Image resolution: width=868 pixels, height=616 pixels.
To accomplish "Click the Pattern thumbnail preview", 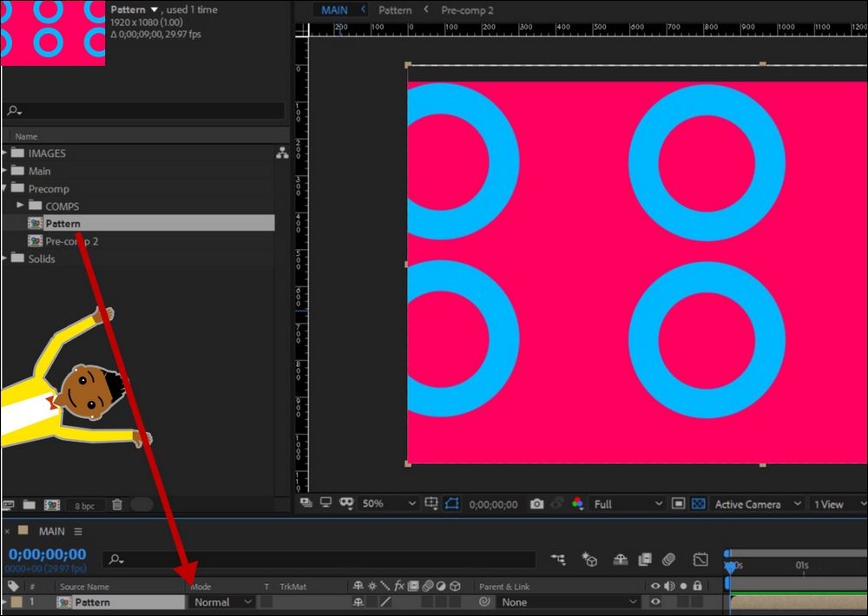I will click(53, 33).
